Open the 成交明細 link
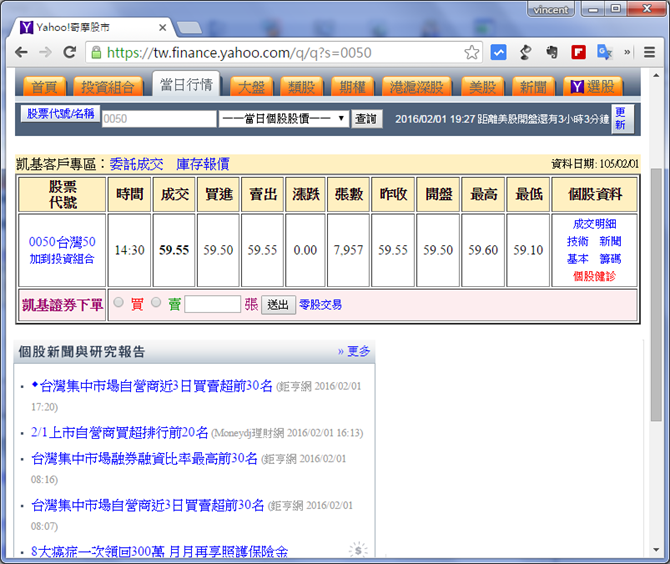 [x=594, y=224]
